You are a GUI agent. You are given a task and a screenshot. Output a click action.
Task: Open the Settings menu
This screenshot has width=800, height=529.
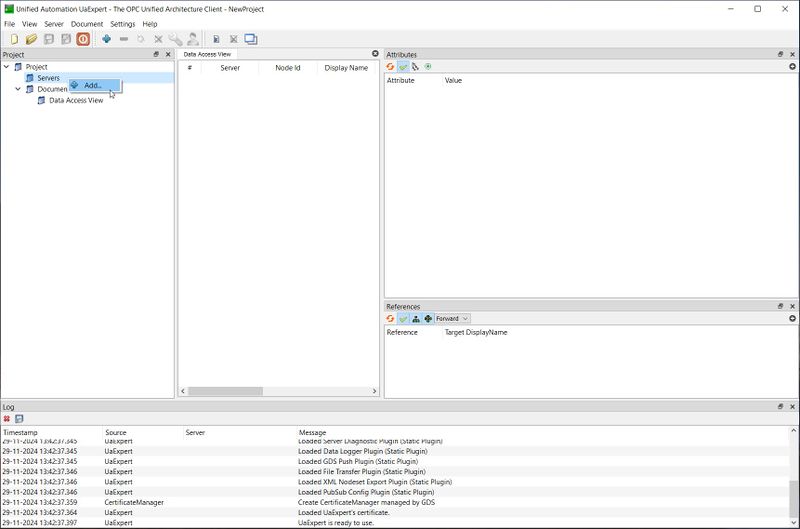(x=122, y=24)
